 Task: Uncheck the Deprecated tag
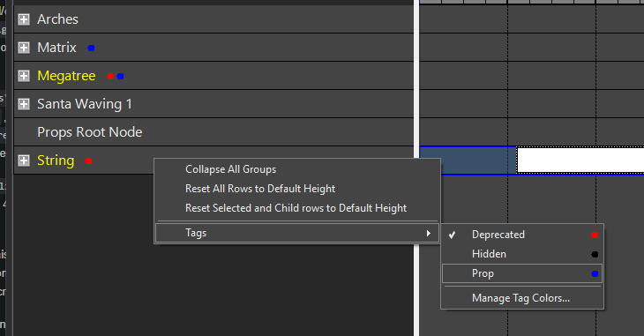tap(522, 235)
